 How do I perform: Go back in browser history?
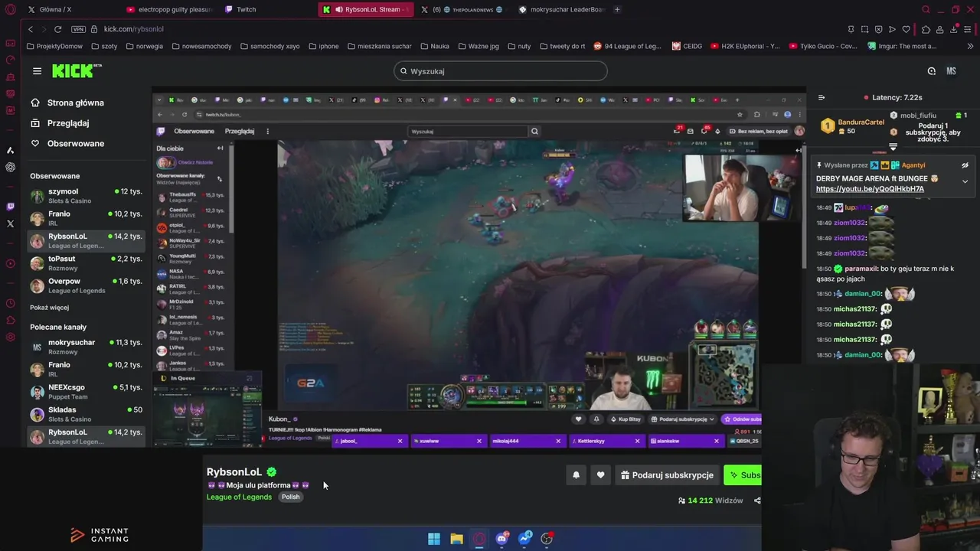[31, 29]
